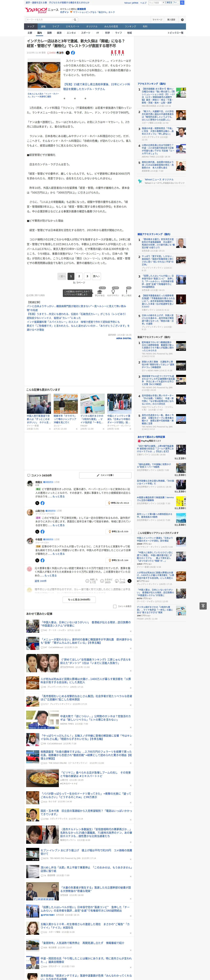Expand 中島恵's comment with もっと見る
Viewport: 210px width, 980px height.
point(59,554)
